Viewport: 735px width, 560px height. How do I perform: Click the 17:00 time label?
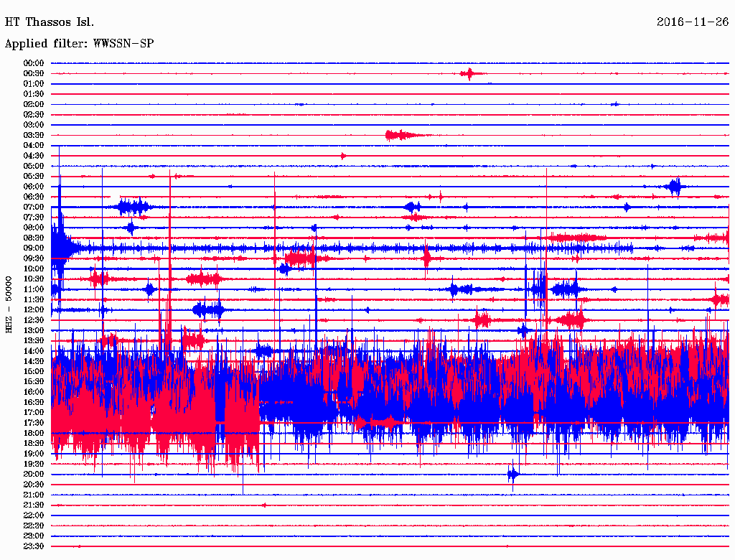(34, 413)
